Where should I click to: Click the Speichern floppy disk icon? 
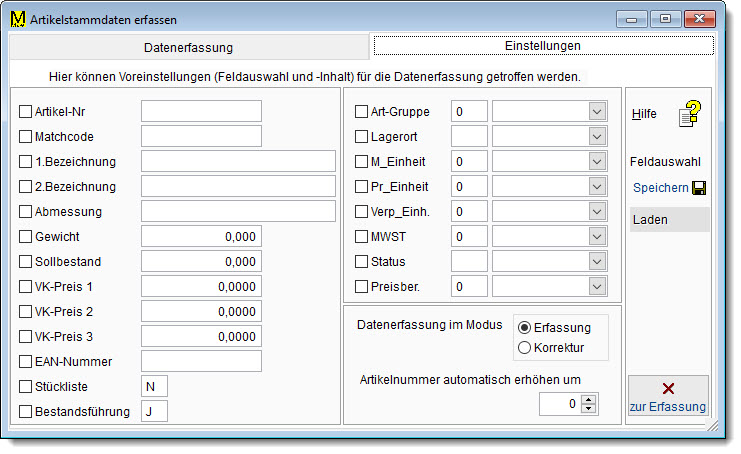[x=698, y=188]
